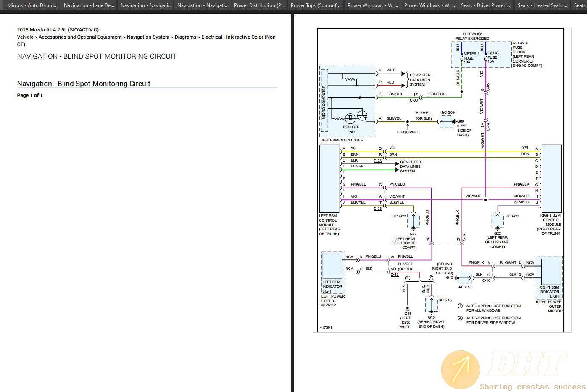
Task: Click the C/U IG1 FUSE 15A label
Action: [x=494, y=57]
